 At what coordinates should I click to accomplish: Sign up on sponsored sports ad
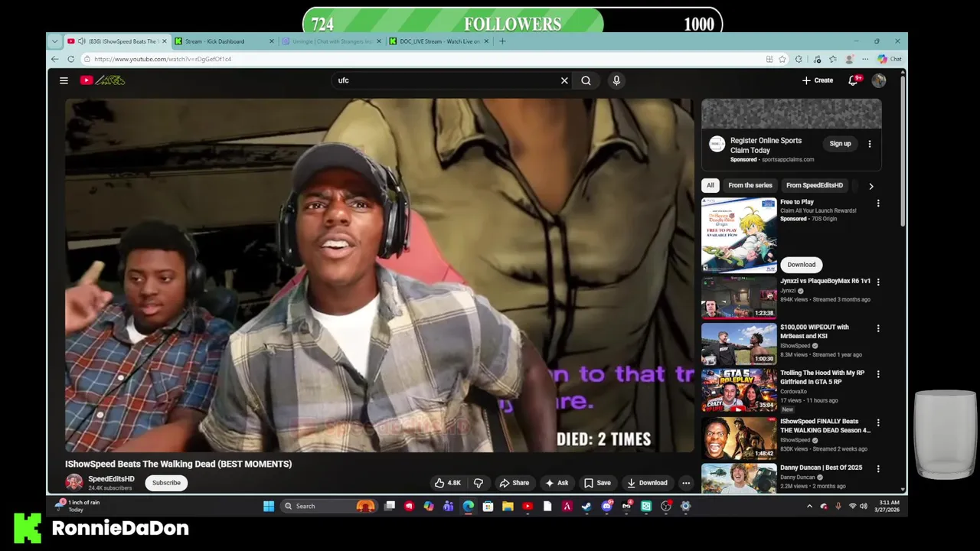click(x=840, y=144)
